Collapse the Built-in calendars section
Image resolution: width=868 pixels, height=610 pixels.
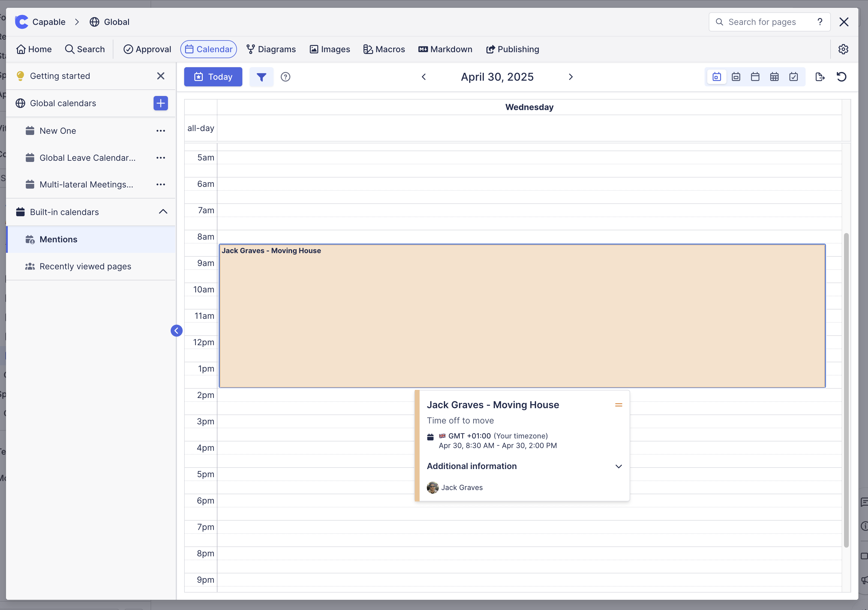[x=163, y=212]
